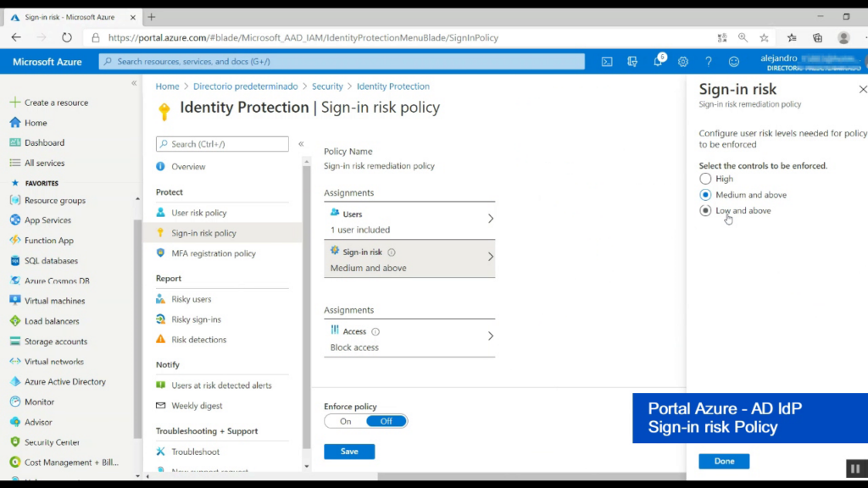Open the Overview menu item
868x488 pixels.
click(188, 167)
